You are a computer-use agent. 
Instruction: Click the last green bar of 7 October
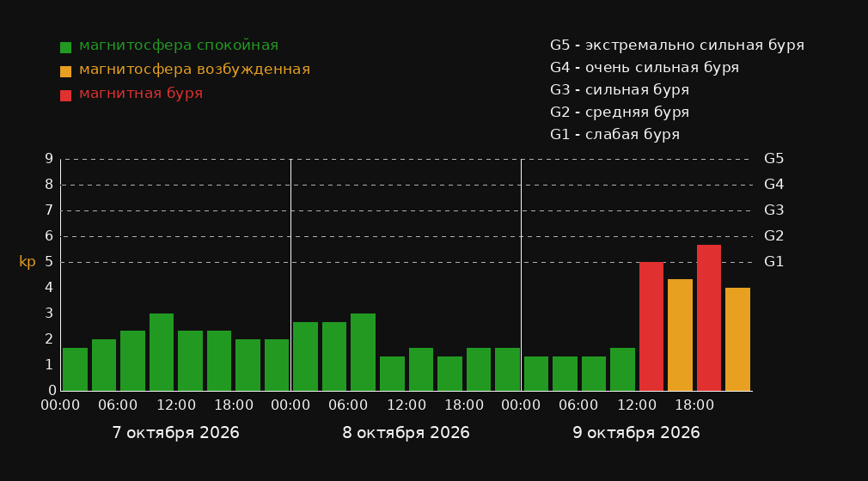click(x=277, y=365)
